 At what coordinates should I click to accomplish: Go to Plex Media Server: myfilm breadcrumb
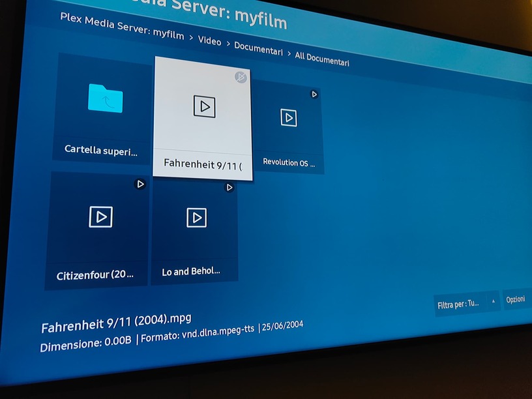point(122,26)
